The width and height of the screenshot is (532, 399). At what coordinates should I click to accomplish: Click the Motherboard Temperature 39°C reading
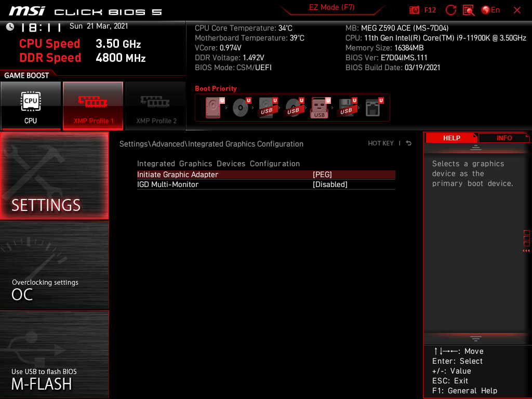point(249,38)
